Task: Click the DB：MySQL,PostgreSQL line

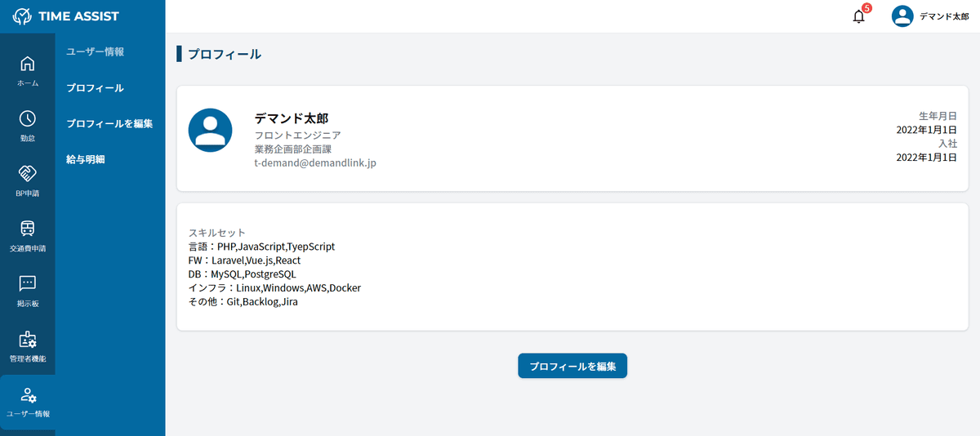Action: click(x=243, y=274)
